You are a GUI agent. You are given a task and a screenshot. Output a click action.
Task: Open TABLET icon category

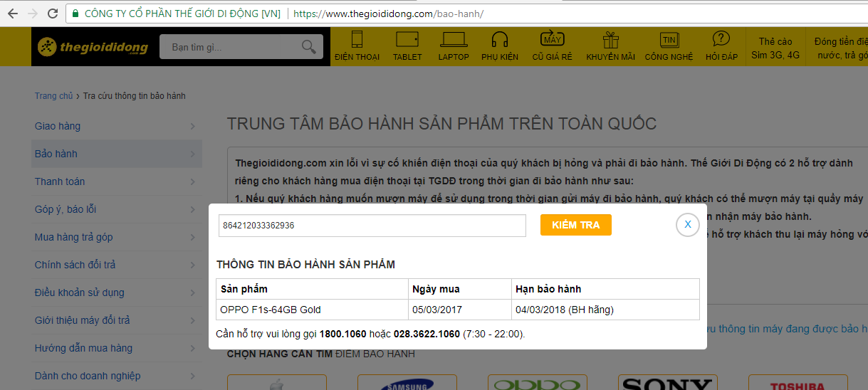tap(407, 46)
